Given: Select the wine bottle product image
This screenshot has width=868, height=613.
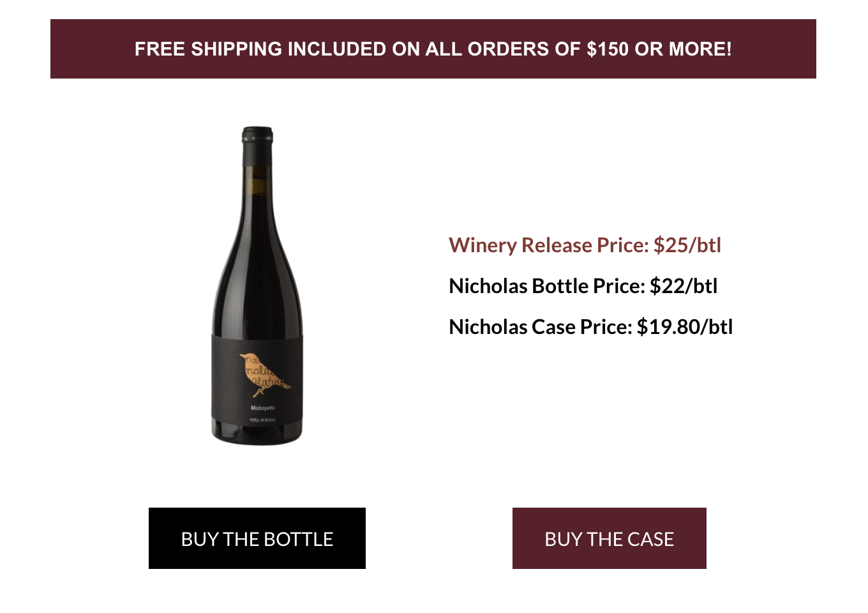Looking at the screenshot, I should pyautogui.click(x=257, y=285).
